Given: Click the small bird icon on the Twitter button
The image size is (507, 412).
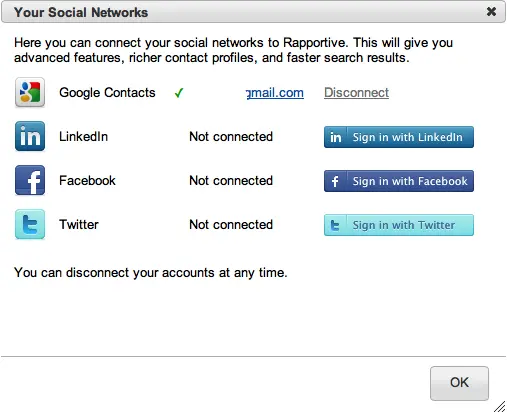Looking at the screenshot, I should 335,225.
